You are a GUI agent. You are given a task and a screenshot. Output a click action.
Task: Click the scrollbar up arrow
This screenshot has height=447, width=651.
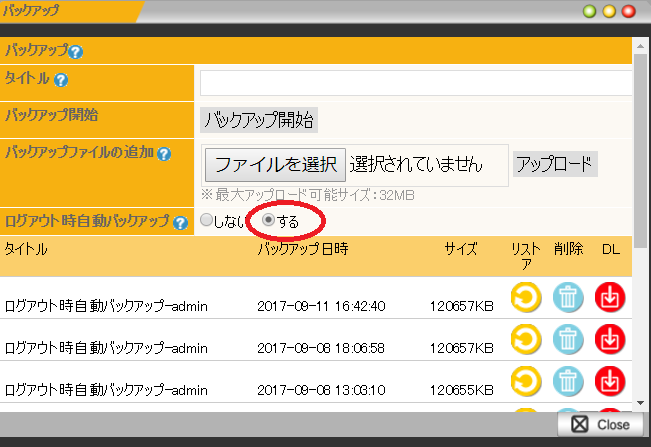point(641,46)
